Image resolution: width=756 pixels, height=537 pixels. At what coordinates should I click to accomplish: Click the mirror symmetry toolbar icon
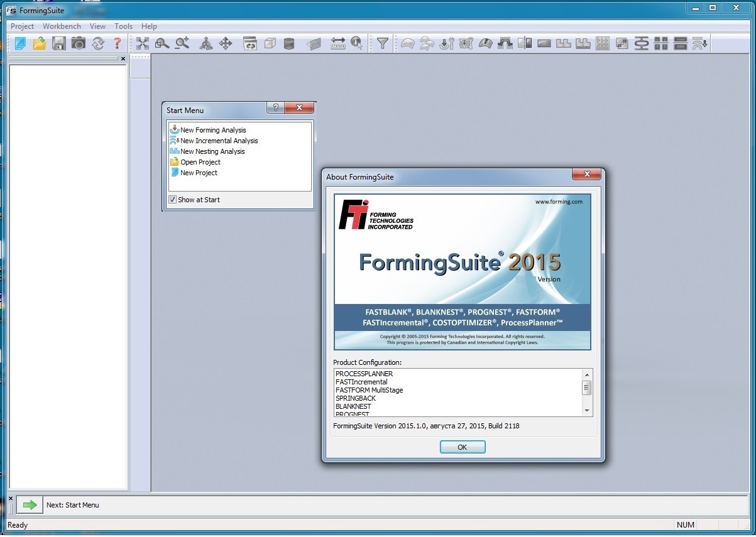coord(524,43)
